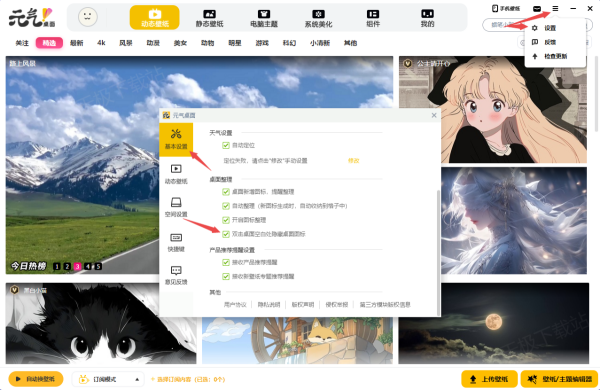Choose 检查更新 from the dropdown menu
600x390 pixels.
(556, 56)
